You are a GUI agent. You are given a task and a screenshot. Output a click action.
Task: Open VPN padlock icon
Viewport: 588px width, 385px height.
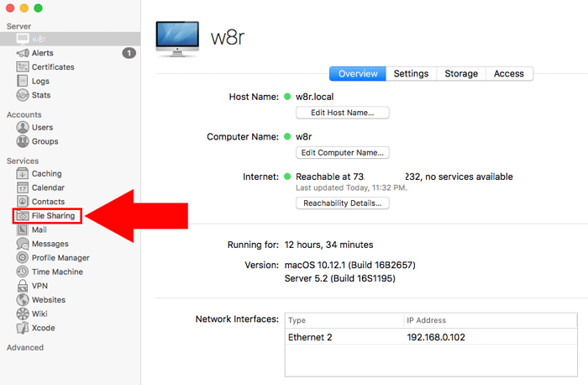coord(23,286)
